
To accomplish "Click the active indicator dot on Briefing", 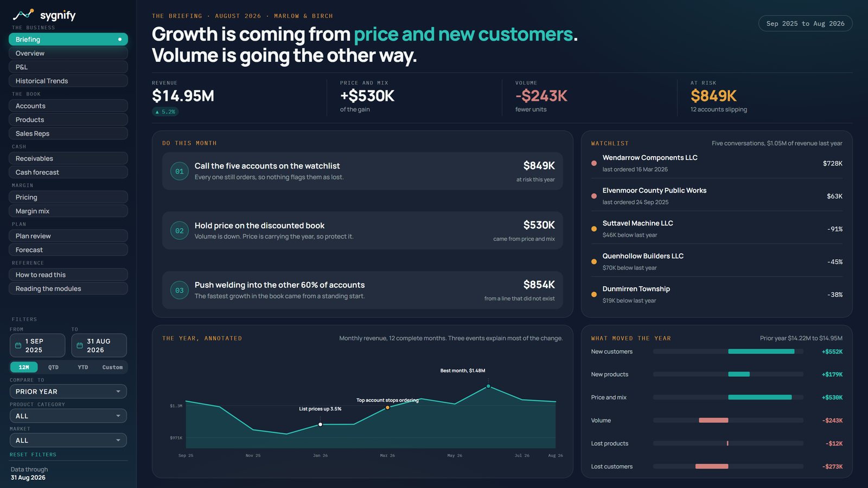I will point(120,40).
